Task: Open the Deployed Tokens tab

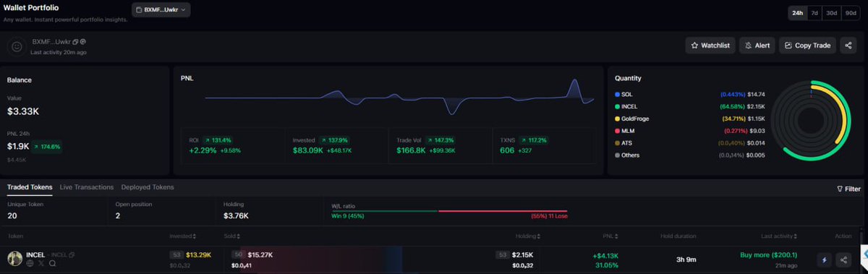Action: click(x=148, y=187)
